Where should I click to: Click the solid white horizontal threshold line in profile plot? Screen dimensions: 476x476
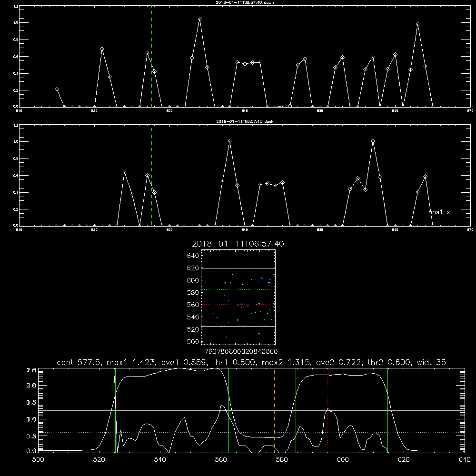pos(252,411)
